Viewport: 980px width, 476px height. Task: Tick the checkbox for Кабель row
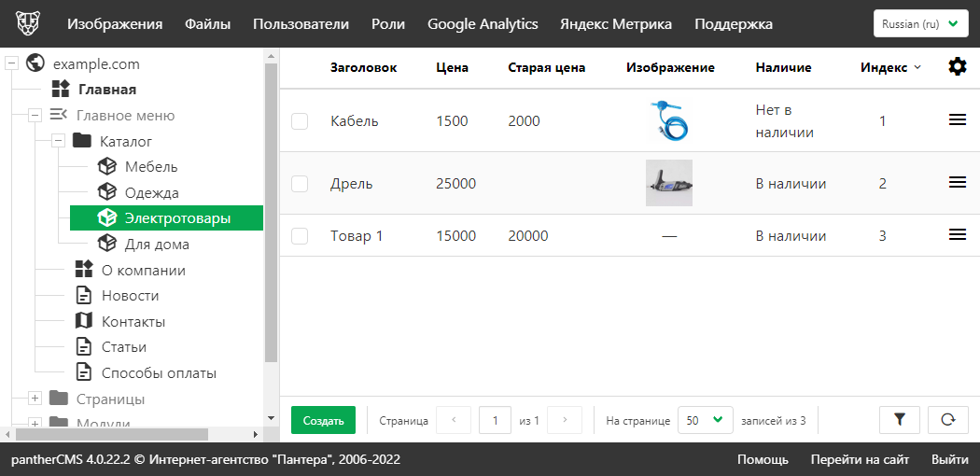(x=300, y=121)
